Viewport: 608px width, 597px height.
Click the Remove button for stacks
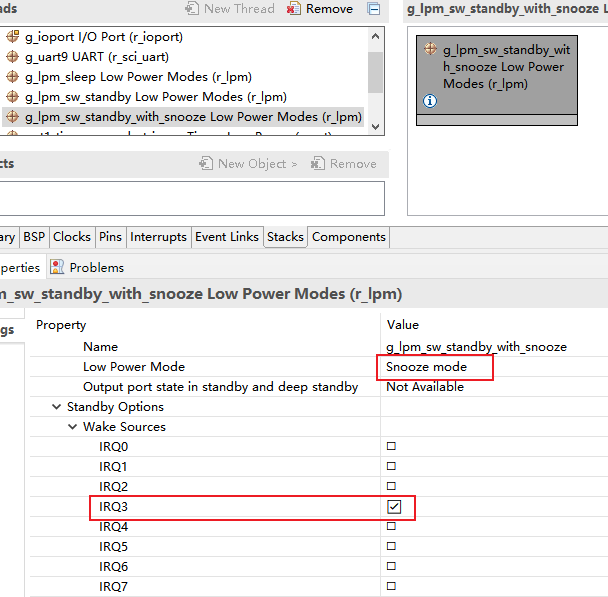tap(320, 9)
